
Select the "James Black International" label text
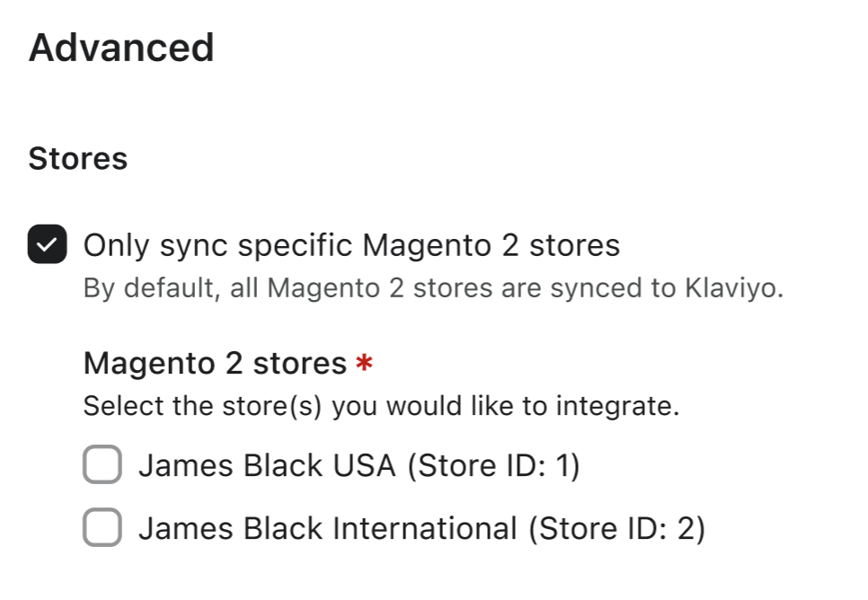[x=328, y=528]
